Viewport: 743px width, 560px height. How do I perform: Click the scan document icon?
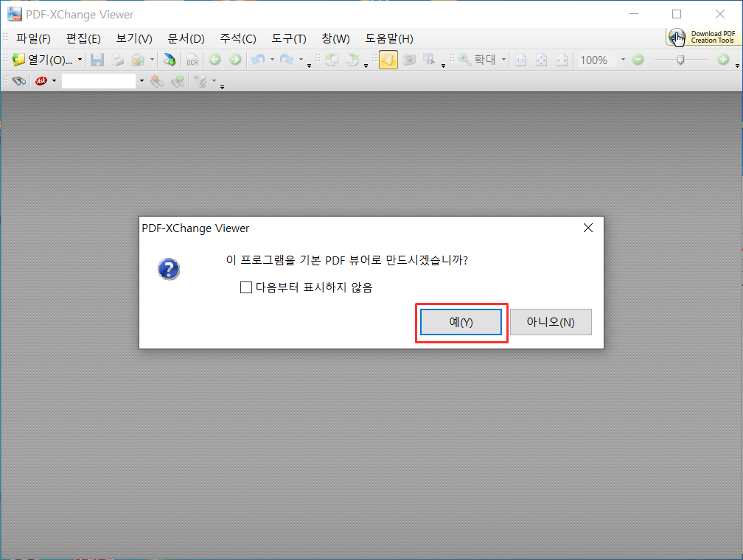(169, 60)
